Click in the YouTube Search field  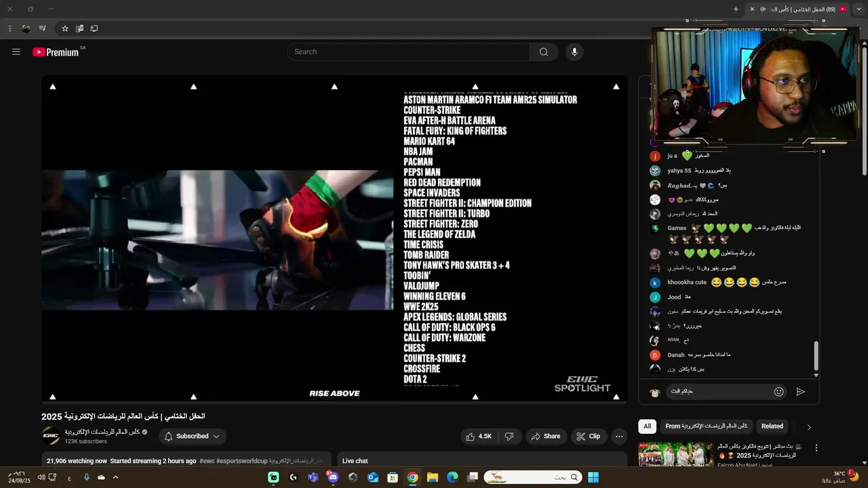408,52
